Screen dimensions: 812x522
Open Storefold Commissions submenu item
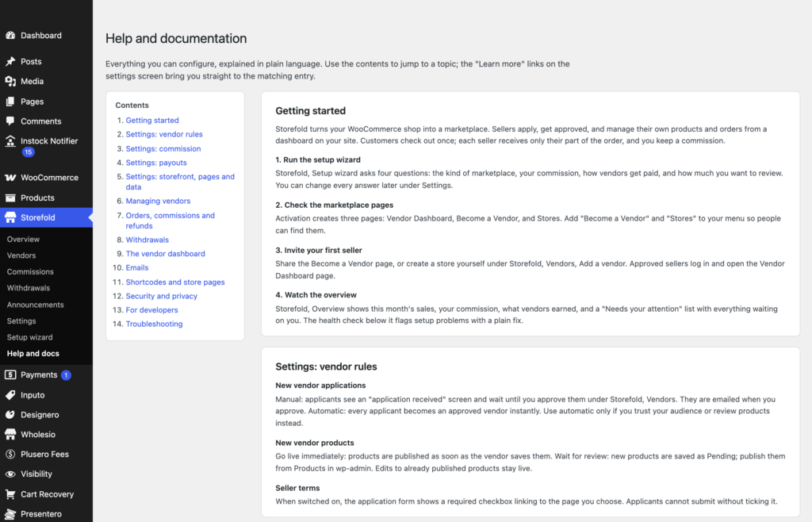pos(30,272)
